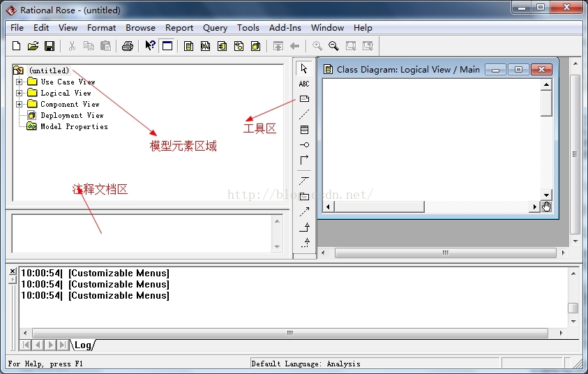This screenshot has width=588, height=374.
Task: Click the Fit in Window icon
Action: tap(351, 46)
